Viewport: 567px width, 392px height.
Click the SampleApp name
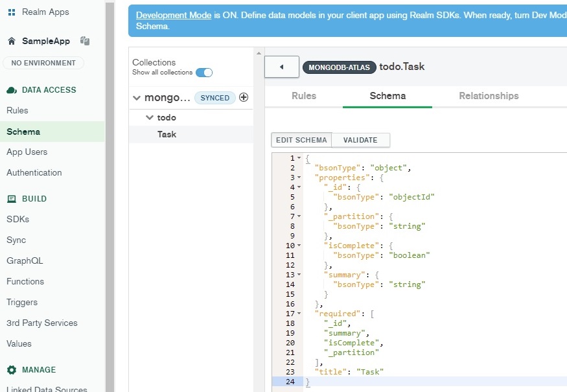pyautogui.click(x=46, y=41)
